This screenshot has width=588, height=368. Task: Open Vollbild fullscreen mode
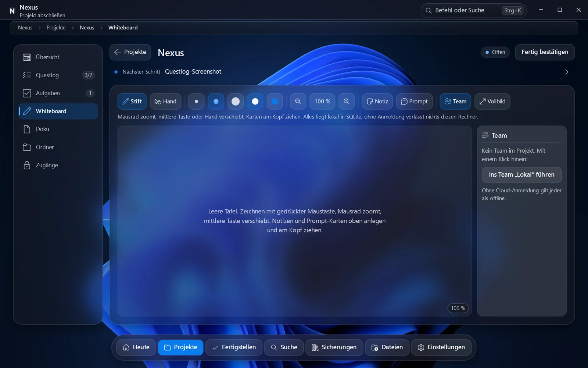click(492, 102)
